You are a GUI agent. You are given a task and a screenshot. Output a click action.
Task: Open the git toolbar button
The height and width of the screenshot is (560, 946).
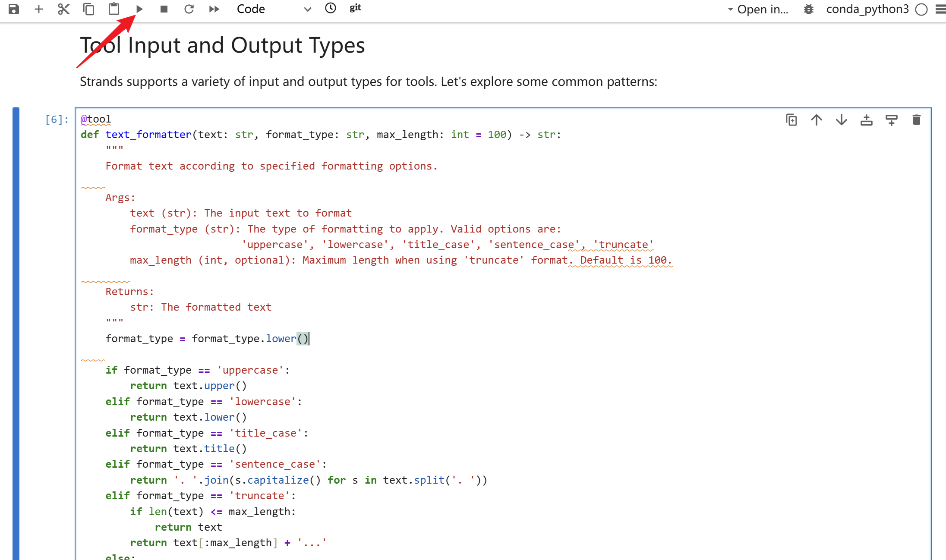pos(355,8)
